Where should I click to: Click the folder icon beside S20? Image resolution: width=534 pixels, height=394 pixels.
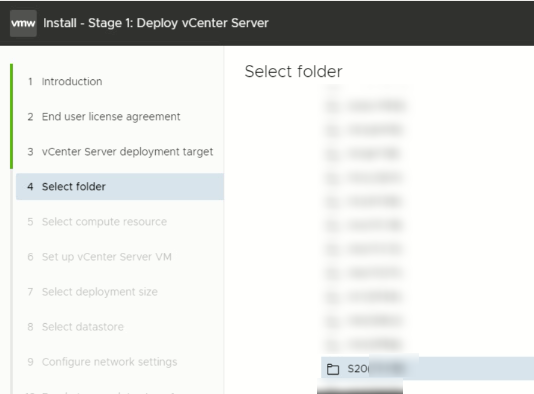[333, 369]
